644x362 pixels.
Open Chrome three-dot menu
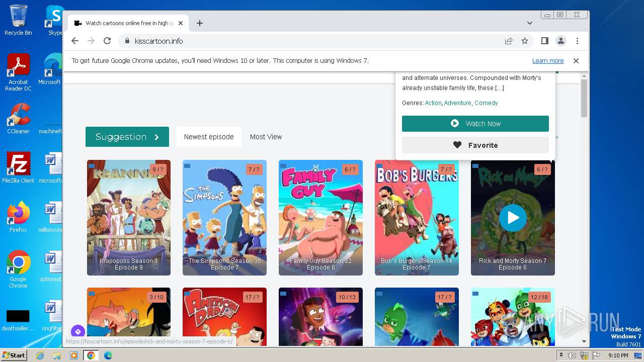point(577,41)
